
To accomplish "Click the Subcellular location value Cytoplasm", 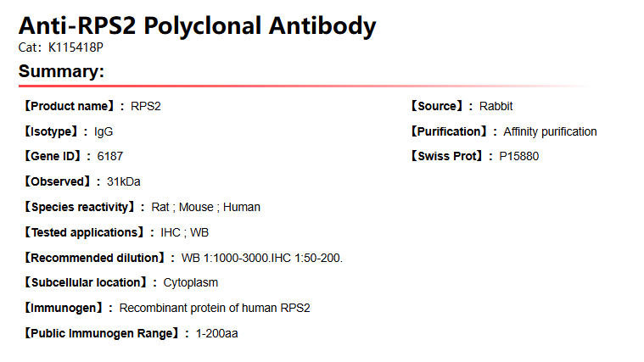I will pos(191,282).
